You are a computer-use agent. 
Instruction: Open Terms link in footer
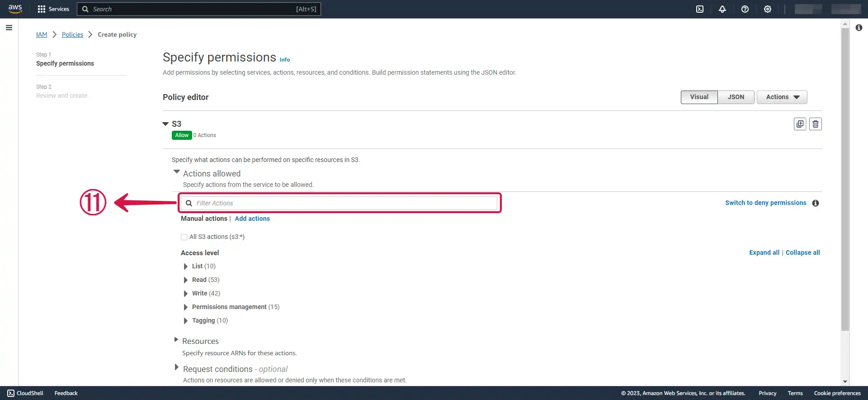click(x=795, y=393)
